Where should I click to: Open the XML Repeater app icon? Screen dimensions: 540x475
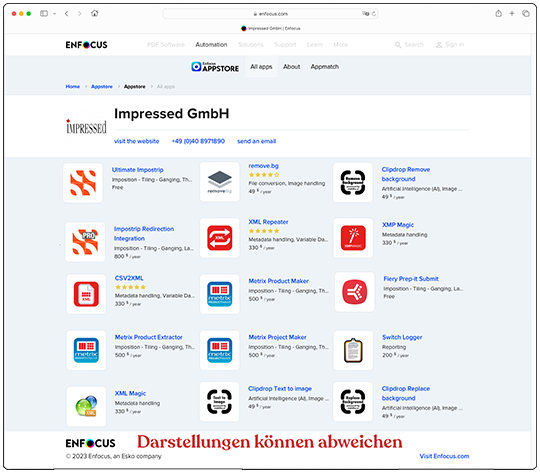pyautogui.click(x=219, y=238)
